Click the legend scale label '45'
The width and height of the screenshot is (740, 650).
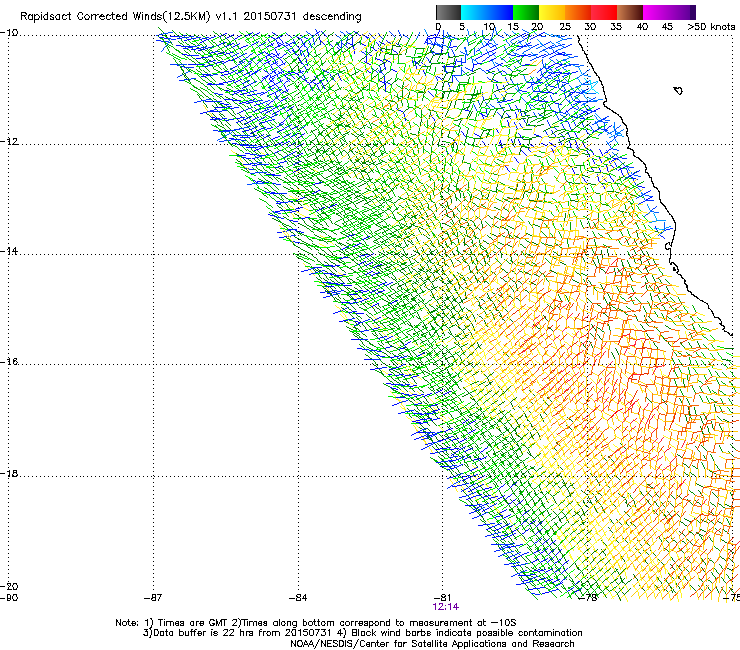(667, 27)
